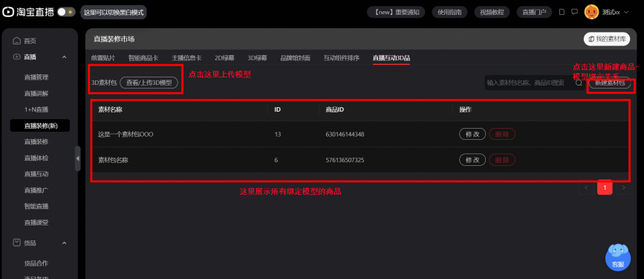Click the Taobao Live logo icon

click(x=8, y=12)
